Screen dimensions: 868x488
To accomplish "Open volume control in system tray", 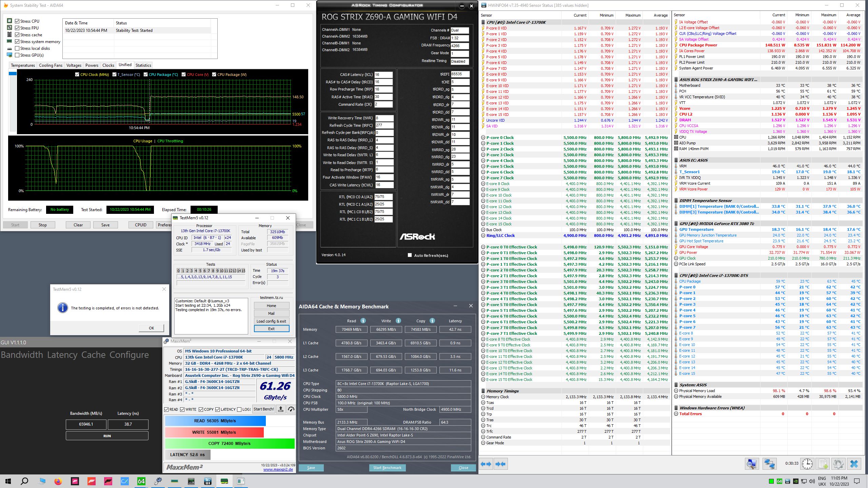I will point(812,481).
